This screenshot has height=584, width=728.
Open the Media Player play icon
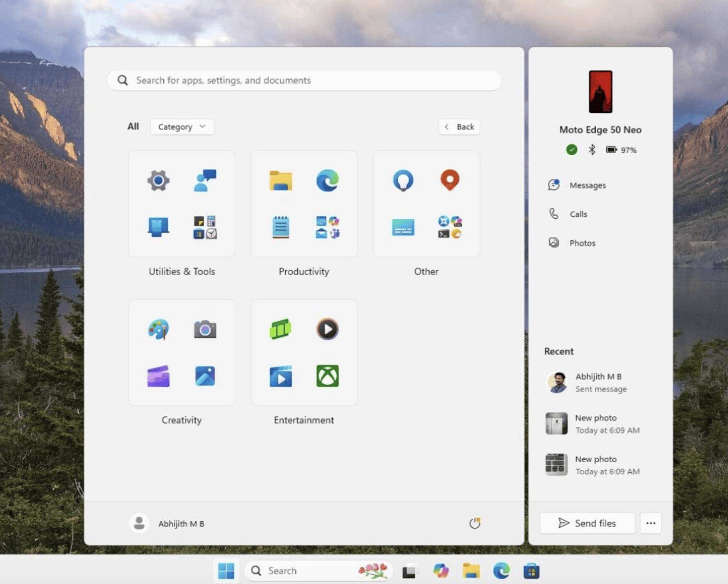(327, 329)
